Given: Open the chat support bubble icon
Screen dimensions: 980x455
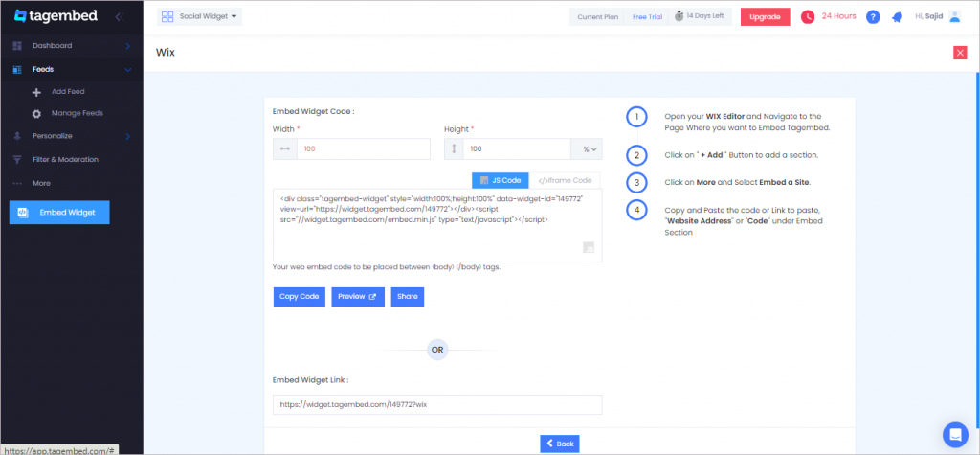Looking at the screenshot, I should [x=955, y=434].
